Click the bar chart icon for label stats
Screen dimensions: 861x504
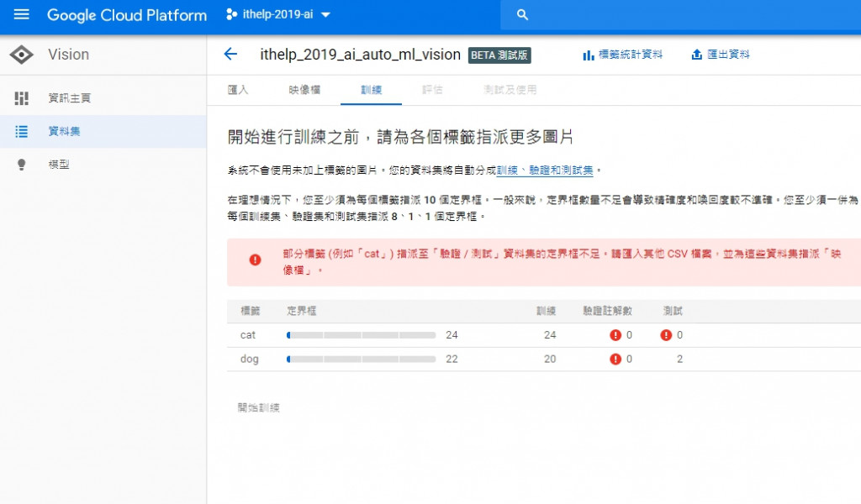pos(588,55)
